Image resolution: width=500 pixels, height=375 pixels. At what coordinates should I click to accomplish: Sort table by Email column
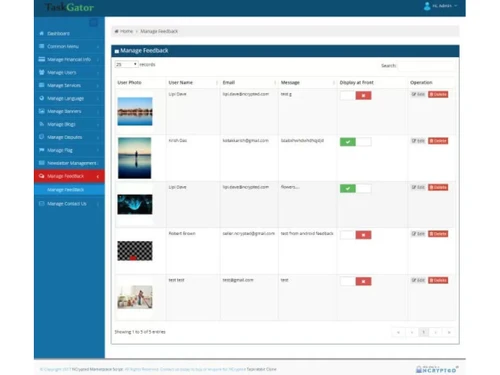[249, 82]
